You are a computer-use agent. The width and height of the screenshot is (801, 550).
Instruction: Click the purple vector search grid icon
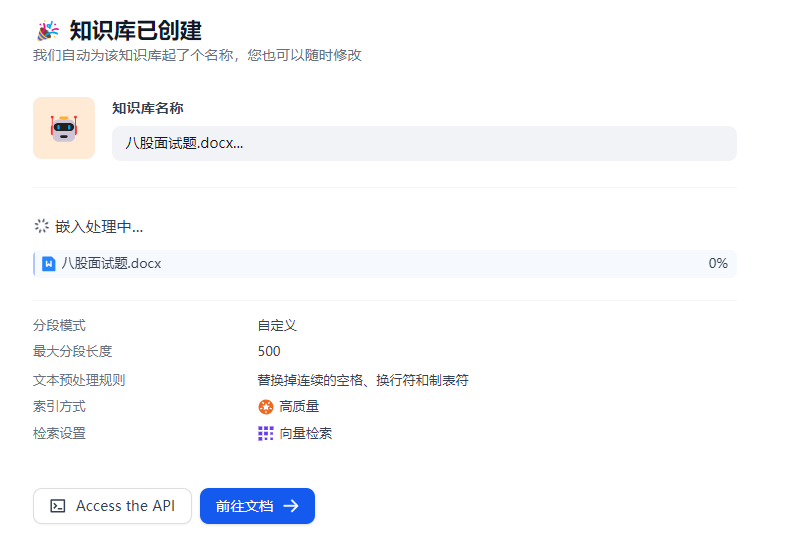(x=265, y=433)
